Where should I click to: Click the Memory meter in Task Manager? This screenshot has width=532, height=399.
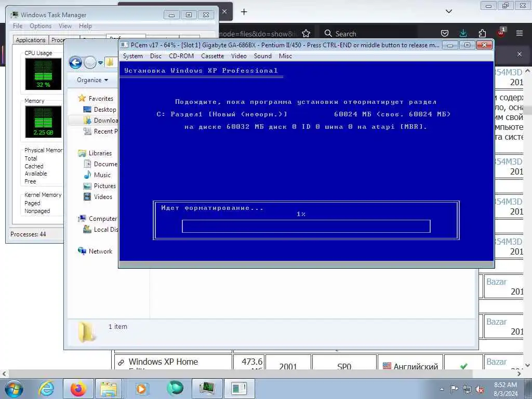click(43, 122)
